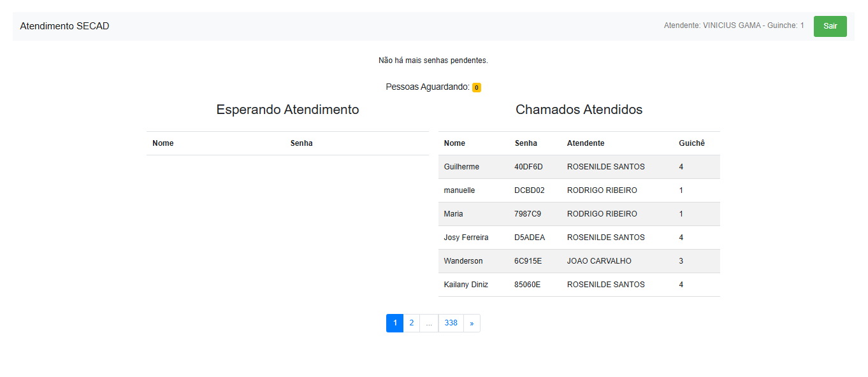This screenshot has height=377, width=868.
Task: Click the Guichê column header
Action: coord(691,143)
